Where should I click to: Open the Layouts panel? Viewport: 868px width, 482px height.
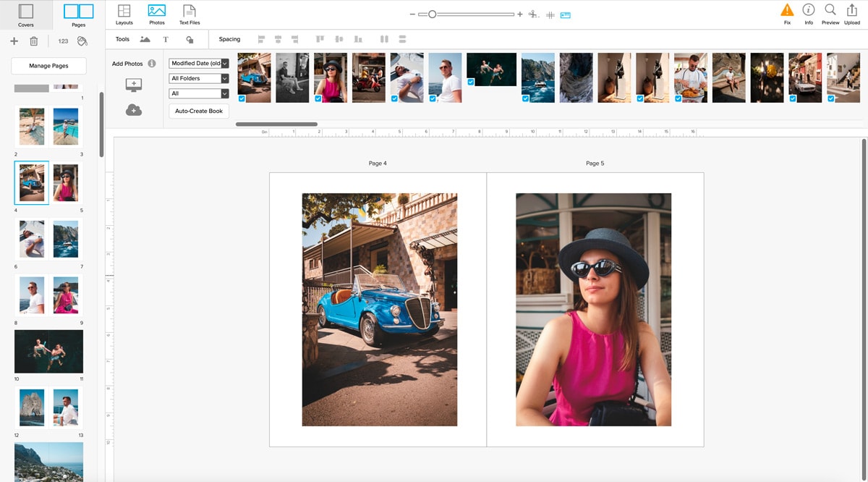[124, 14]
